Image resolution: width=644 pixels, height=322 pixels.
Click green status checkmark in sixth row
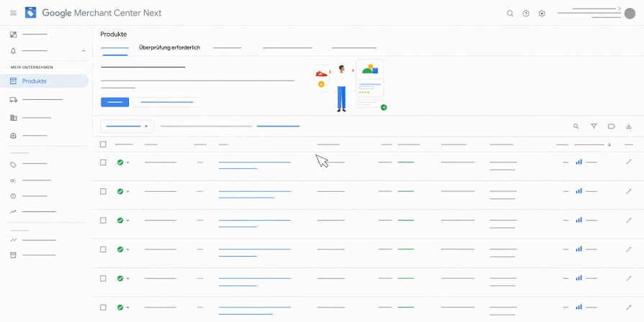pos(120,307)
